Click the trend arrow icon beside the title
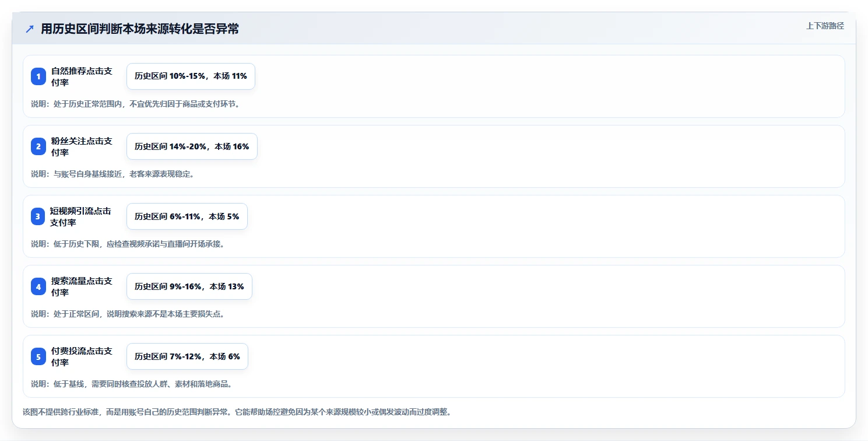The height and width of the screenshot is (441, 868). [30, 29]
